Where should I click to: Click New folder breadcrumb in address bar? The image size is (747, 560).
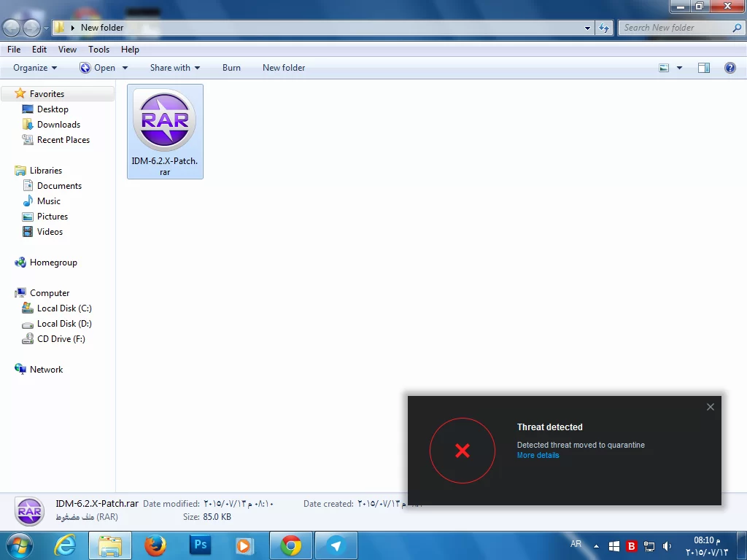click(102, 28)
